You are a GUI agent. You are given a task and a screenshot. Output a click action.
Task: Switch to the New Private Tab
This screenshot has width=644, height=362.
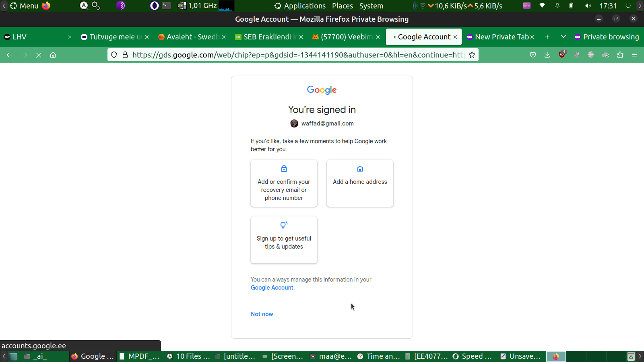[500, 37]
